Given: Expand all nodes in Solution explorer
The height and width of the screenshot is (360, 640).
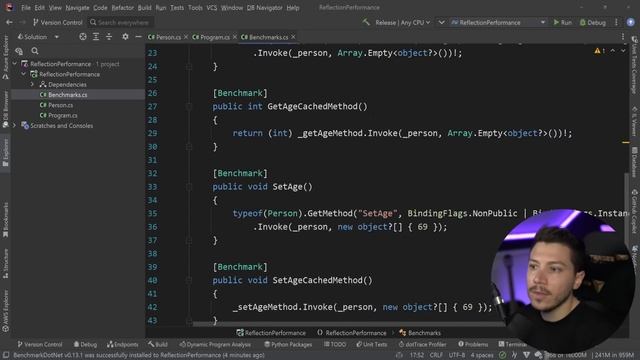Looking at the screenshot, I should pyautogui.click(x=96, y=37).
